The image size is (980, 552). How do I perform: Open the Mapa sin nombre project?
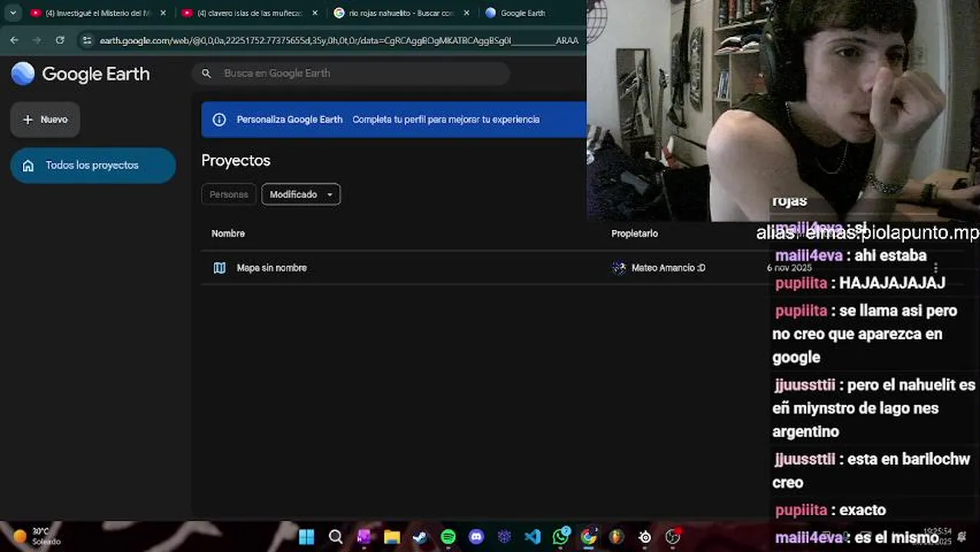(271, 268)
